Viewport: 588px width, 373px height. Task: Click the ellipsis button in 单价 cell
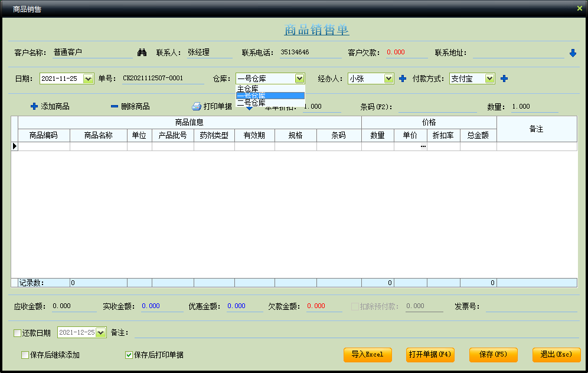click(x=423, y=146)
